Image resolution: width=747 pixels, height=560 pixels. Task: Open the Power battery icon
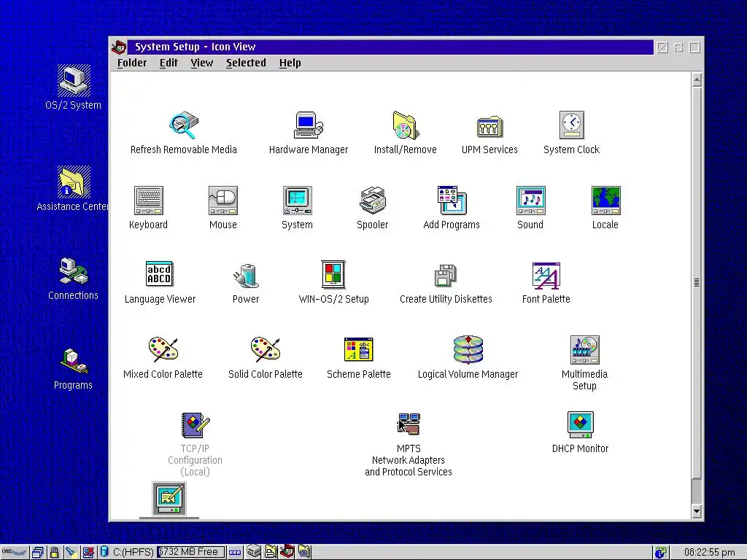pyautogui.click(x=246, y=276)
